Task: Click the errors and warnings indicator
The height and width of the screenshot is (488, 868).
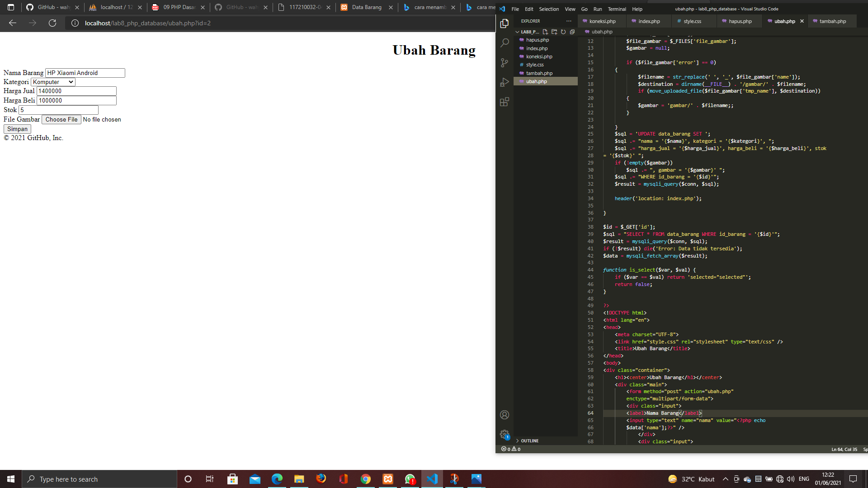Action: click(x=510, y=449)
